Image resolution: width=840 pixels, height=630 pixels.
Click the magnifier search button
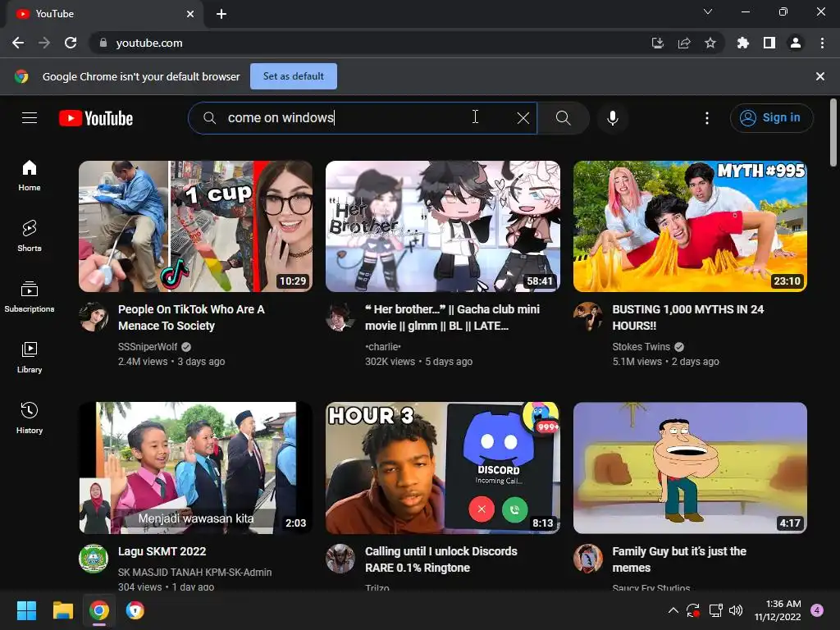tap(563, 118)
